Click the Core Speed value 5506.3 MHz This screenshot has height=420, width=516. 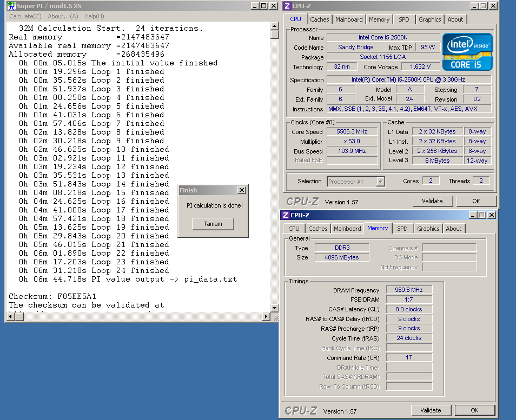tap(352, 131)
